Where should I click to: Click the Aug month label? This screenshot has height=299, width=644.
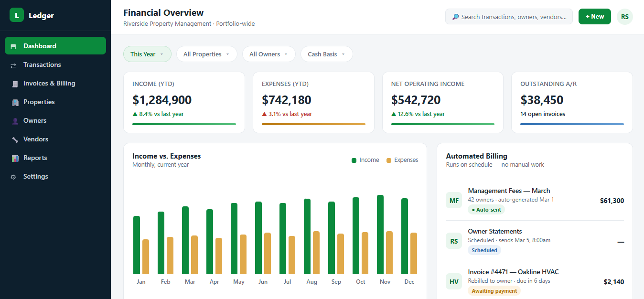tap(311, 282)
